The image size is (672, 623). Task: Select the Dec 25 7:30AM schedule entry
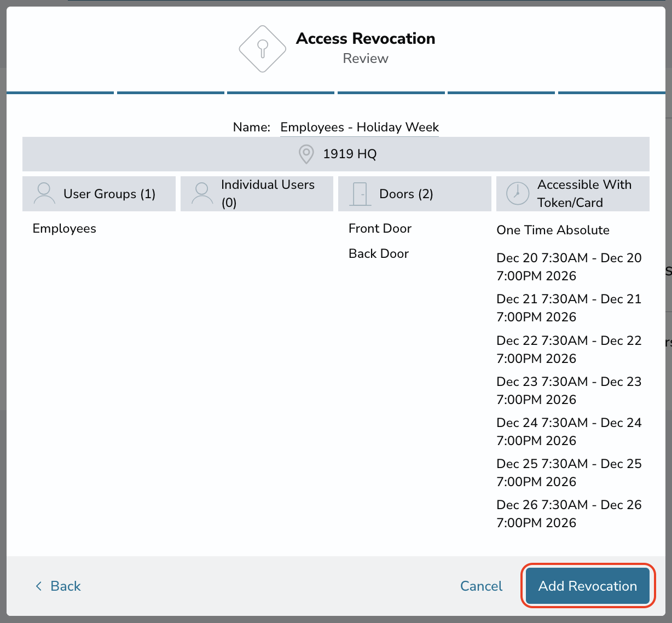pyautogui.click(x=569, y=472)
